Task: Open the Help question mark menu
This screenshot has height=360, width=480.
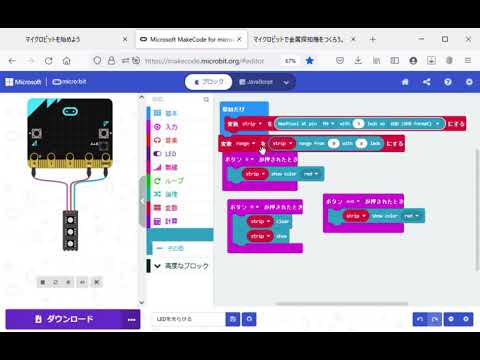Action: click(x=448, y=82)
